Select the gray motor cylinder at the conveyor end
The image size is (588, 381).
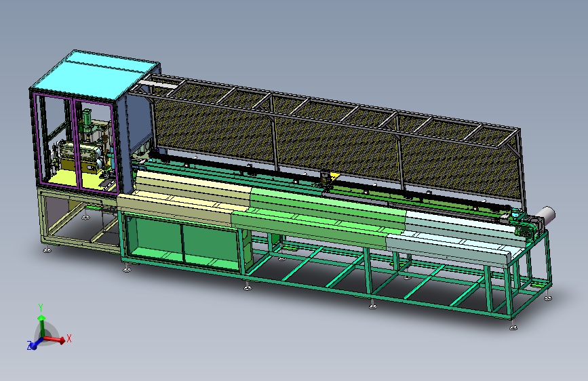pyautogui.click(x=545, y=216)
